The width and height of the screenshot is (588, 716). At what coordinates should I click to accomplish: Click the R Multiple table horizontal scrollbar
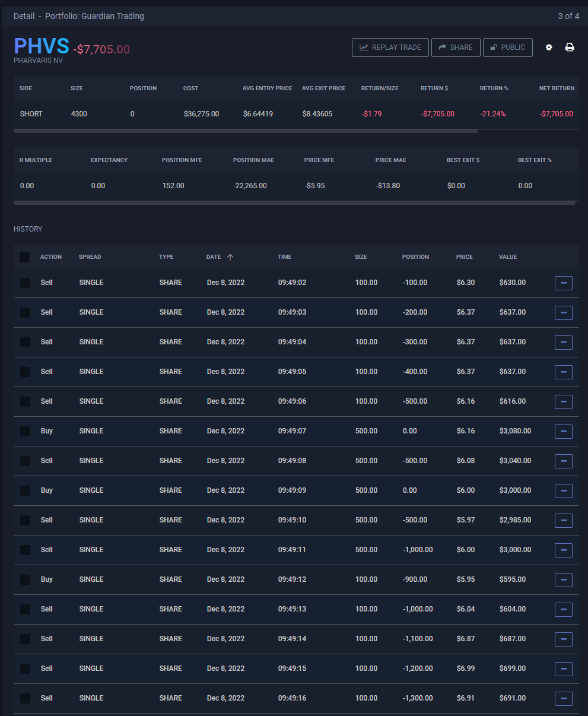pos(294,202)
